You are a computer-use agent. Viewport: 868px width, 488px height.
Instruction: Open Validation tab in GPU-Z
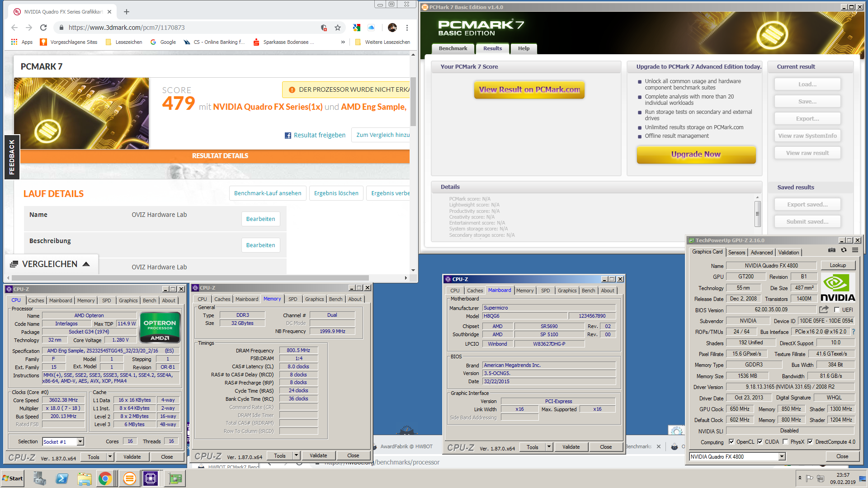[788, 253]
